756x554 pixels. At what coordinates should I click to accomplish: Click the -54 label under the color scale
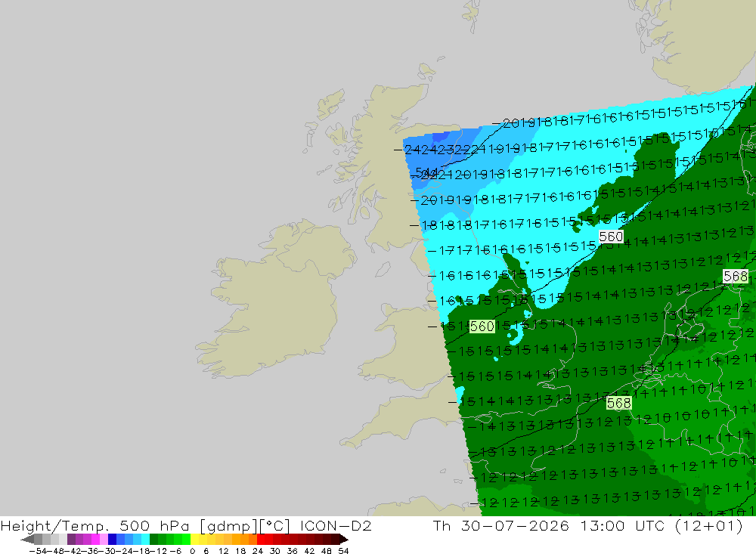click(38, 551)
